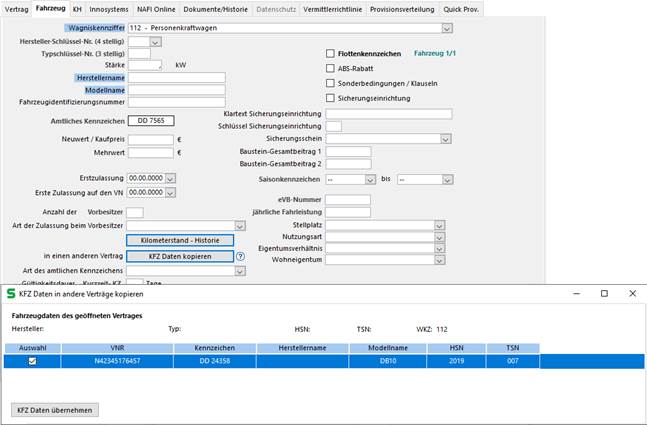This screenshot has height=425, width=647.
Task: Click the green S icon in dialog title
Action: click(x=11, y=294)
